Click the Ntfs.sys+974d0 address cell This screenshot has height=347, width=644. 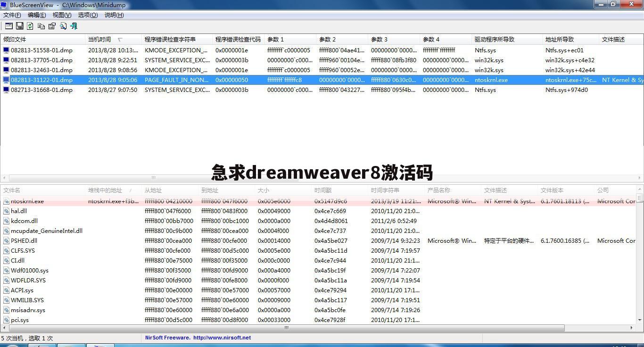pyautogui.click(x=566, y=90)
